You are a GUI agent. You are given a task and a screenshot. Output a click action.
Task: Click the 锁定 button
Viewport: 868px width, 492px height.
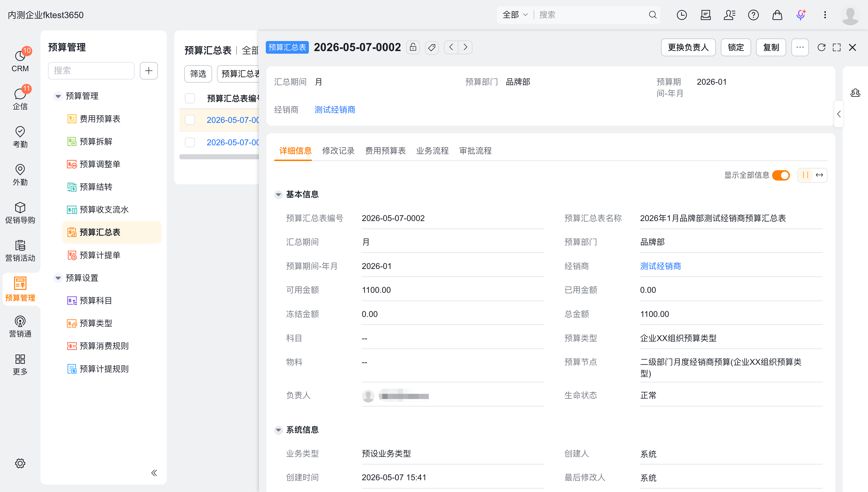(736, 47)
